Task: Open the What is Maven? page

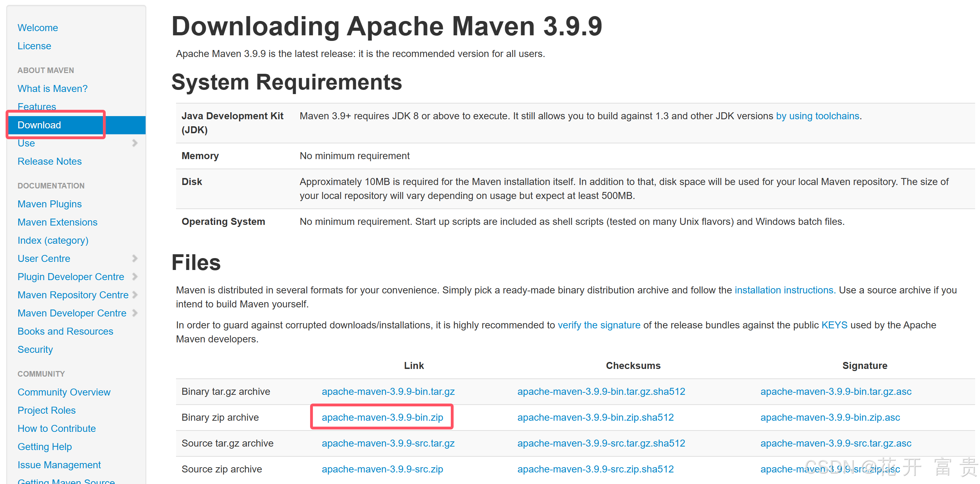Action: click(52, 88)
